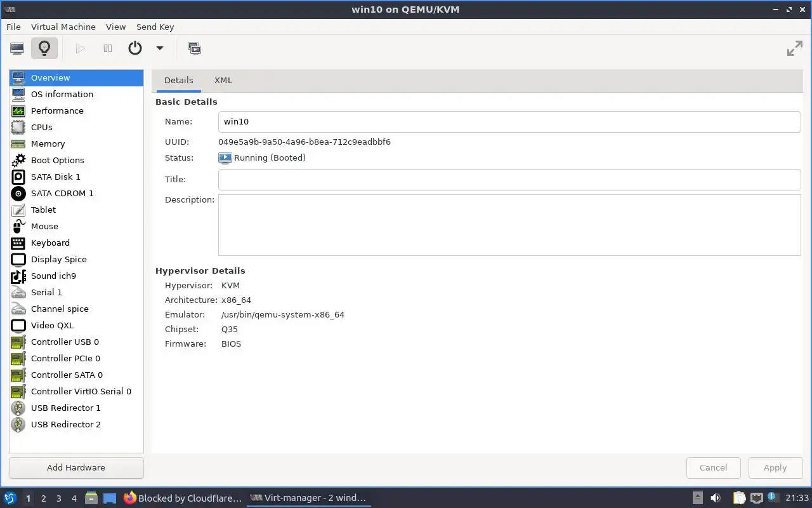Click the emulator path /usr/bin/qemu-system-x86_64
The height and width of the screenshot is (508, 812).
click(x=283, y=314)
